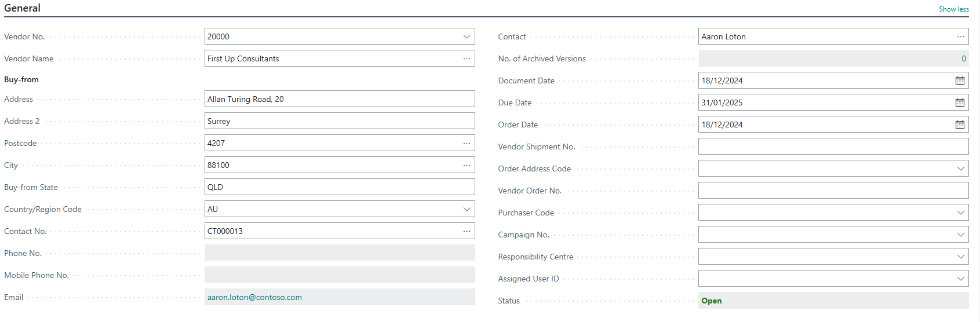Click the No. of Archived Versions value

(x=964, y=58)
